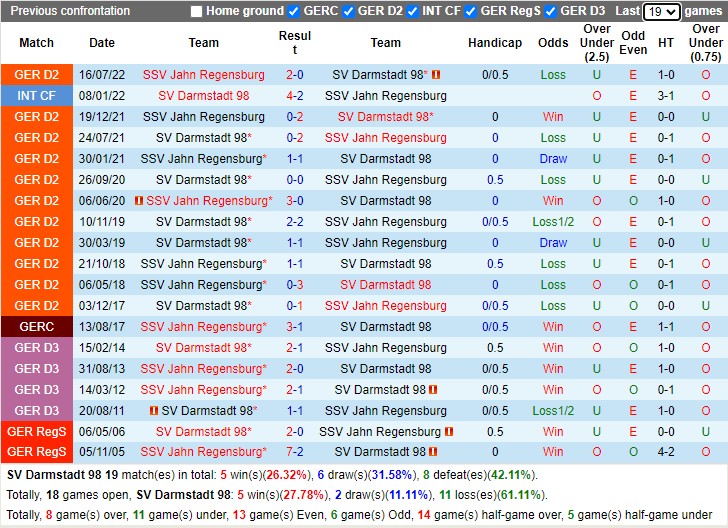Click the Previous confrontation heading
This screenshot has height=528, width=728.
(70, 11)
